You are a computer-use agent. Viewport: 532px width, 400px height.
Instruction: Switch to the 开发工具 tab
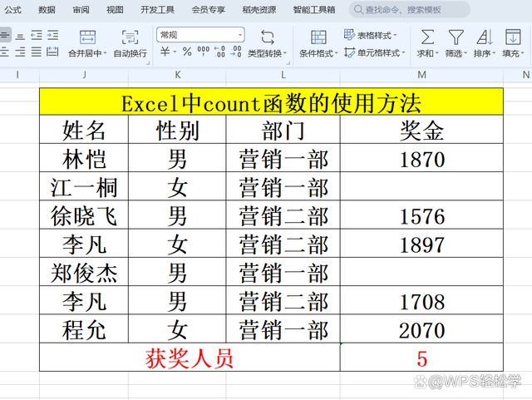click(157, 10)
